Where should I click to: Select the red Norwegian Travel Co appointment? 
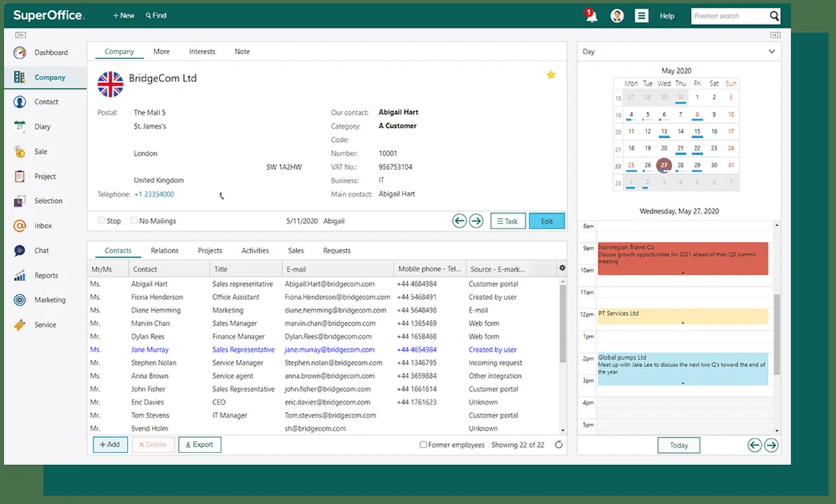point(683,258)
